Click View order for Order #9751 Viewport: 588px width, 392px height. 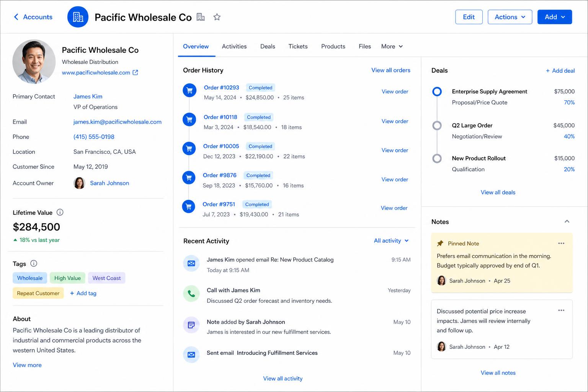pos(394,208)
